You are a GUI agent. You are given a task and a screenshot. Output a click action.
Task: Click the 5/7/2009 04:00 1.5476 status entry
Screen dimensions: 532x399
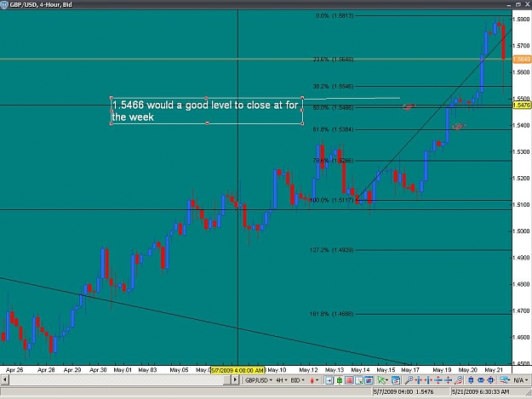pyautogui.click(x=403, y=392)
